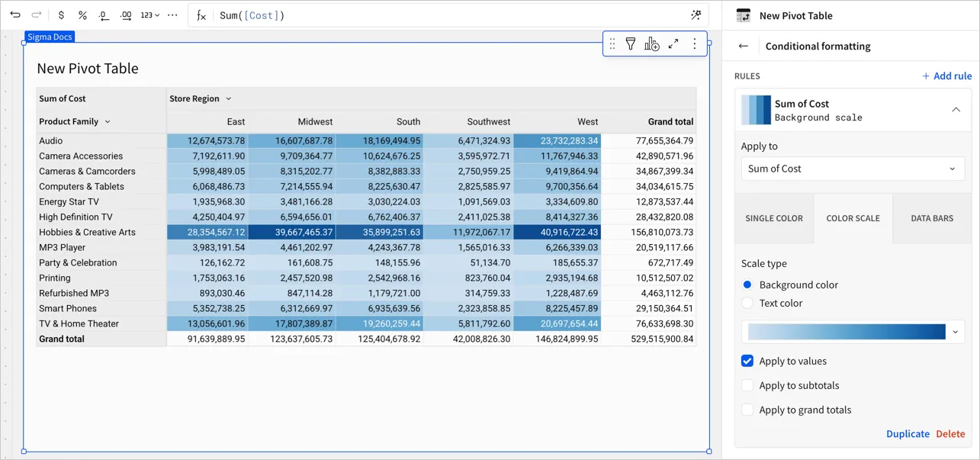Uncheck Apply to values
Viewport: 980px width, 460px height.
click(747, 361)
